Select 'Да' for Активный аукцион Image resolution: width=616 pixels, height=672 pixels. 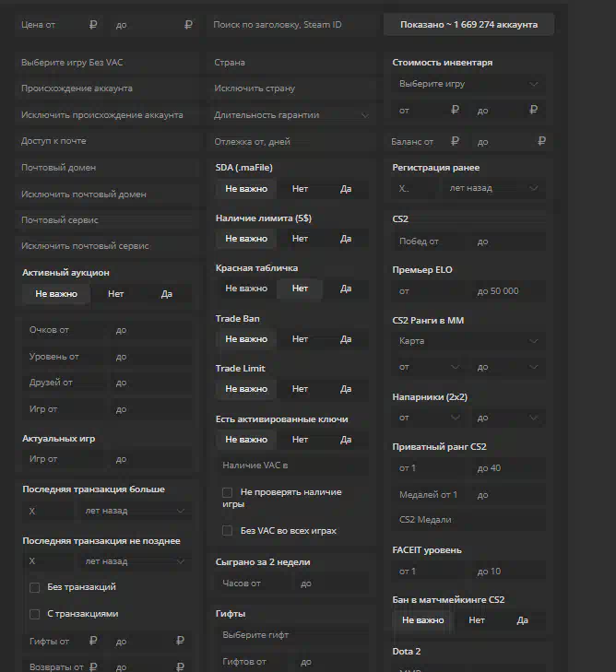pos(166,294)
